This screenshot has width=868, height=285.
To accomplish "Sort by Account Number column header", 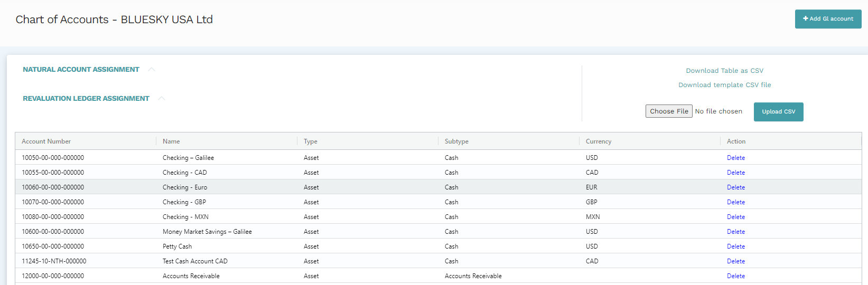I will 46,141.
